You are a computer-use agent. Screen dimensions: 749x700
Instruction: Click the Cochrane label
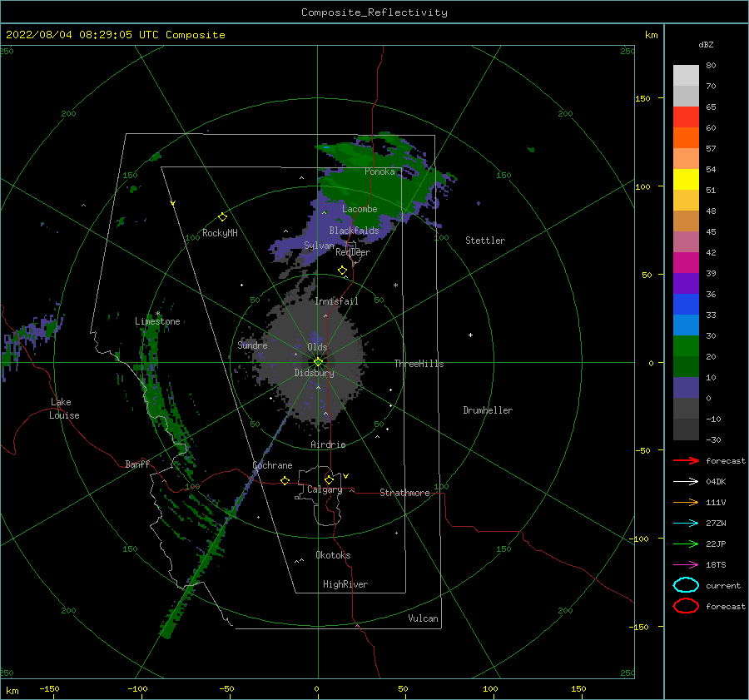(272, 465)
